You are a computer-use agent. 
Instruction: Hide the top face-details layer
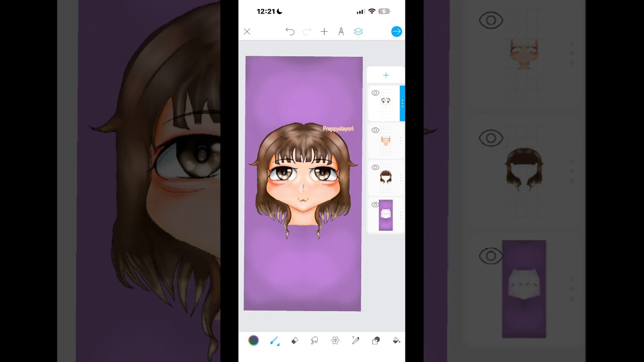click(375, 93)
